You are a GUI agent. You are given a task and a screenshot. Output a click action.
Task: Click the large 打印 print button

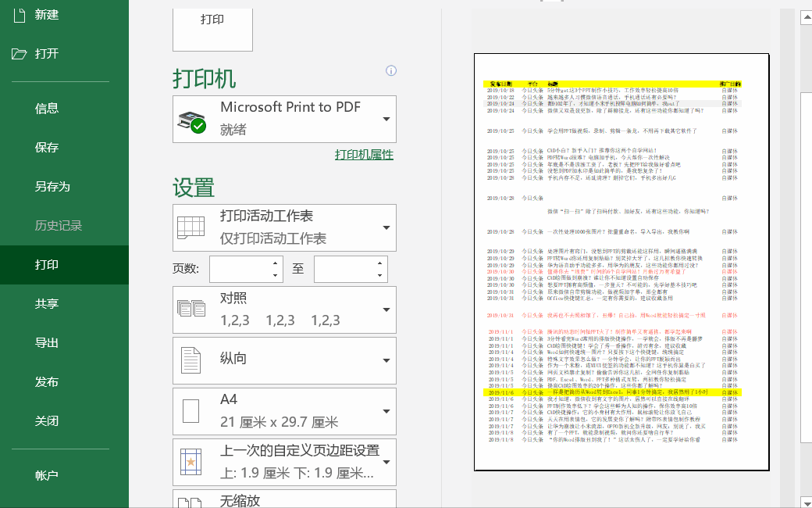pos(212,29)
